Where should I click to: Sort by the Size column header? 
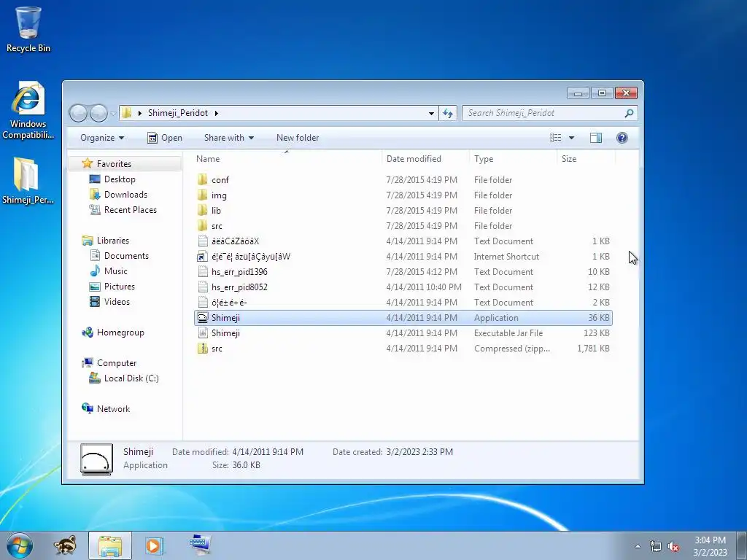pyautogui.click(x=586, y=158)
